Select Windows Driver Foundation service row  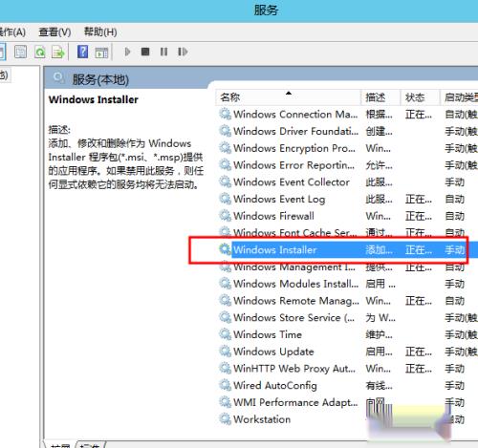[x=348, y=131]
